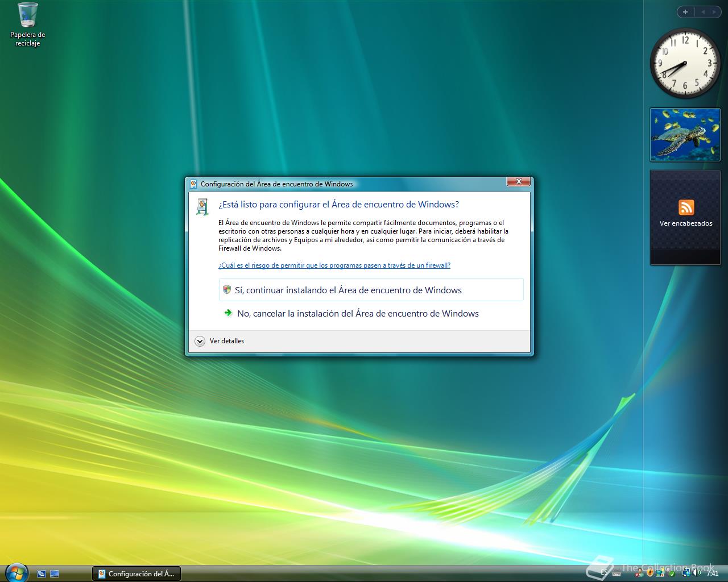Click Ver encabezados in feed gadget

[685, 223]
